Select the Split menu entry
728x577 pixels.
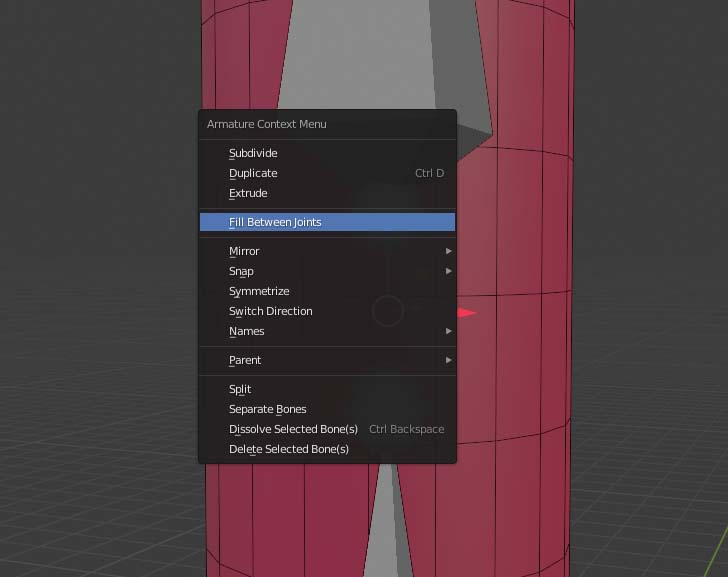coord(240,389)
